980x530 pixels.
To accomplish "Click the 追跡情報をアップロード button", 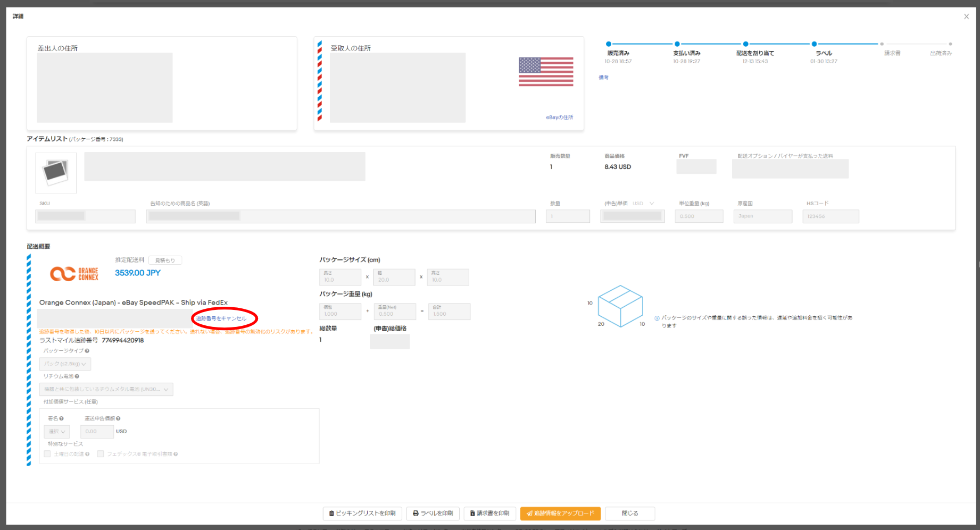I will [560, 514].
